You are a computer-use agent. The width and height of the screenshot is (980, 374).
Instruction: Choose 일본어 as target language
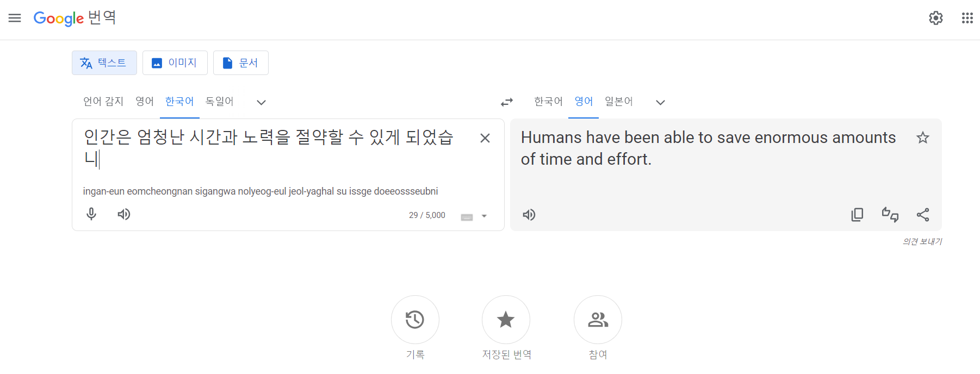point(619,102)
